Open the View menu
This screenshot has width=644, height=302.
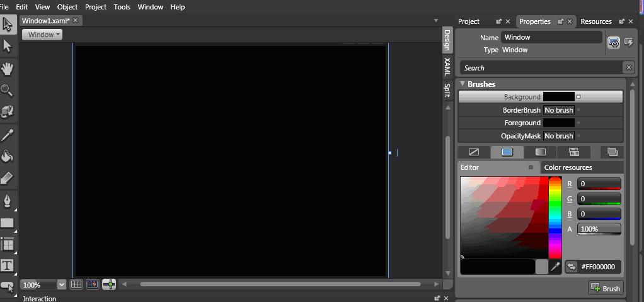coord(42,7)
